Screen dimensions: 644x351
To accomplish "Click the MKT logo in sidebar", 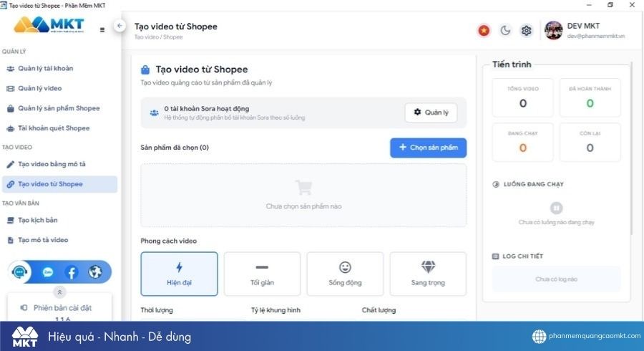I will tap(49, 24).
